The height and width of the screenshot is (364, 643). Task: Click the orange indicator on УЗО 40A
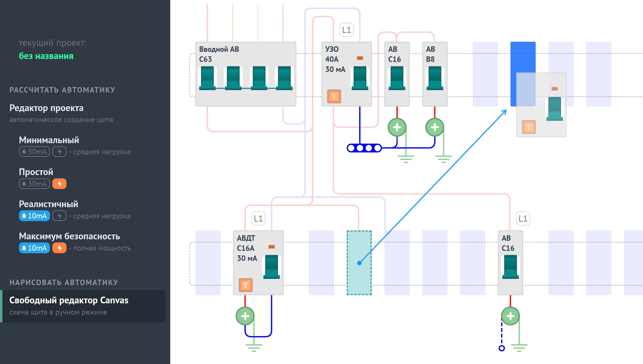click(x=360, y=58)
